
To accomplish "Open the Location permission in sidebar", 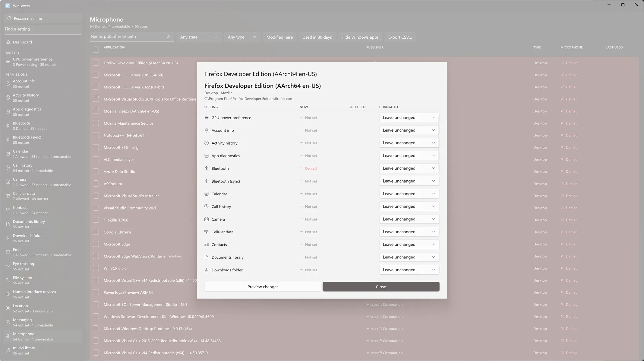I will coord(43,308).
